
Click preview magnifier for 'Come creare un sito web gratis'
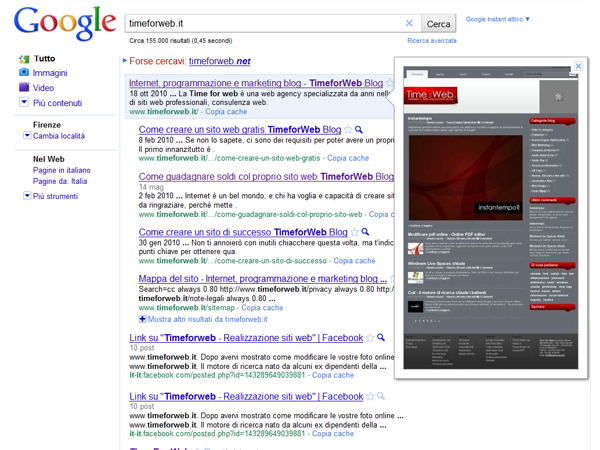361,131
